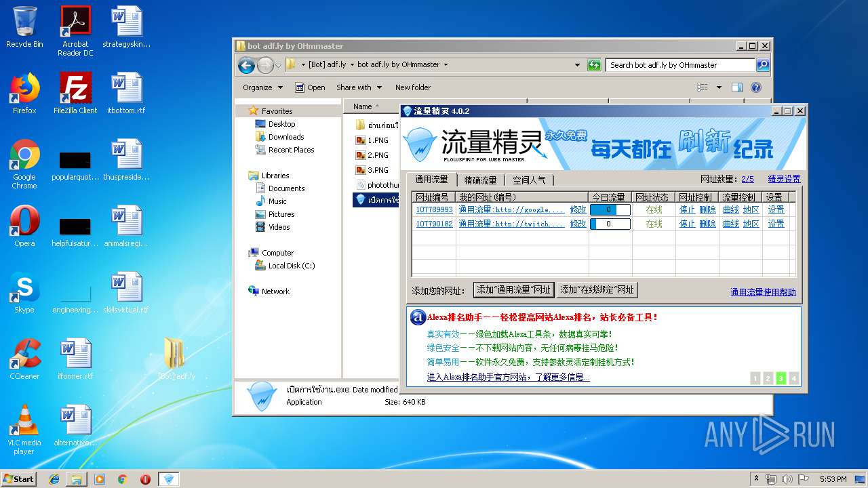Click today's traffic bar of google row

click(610, 210)
